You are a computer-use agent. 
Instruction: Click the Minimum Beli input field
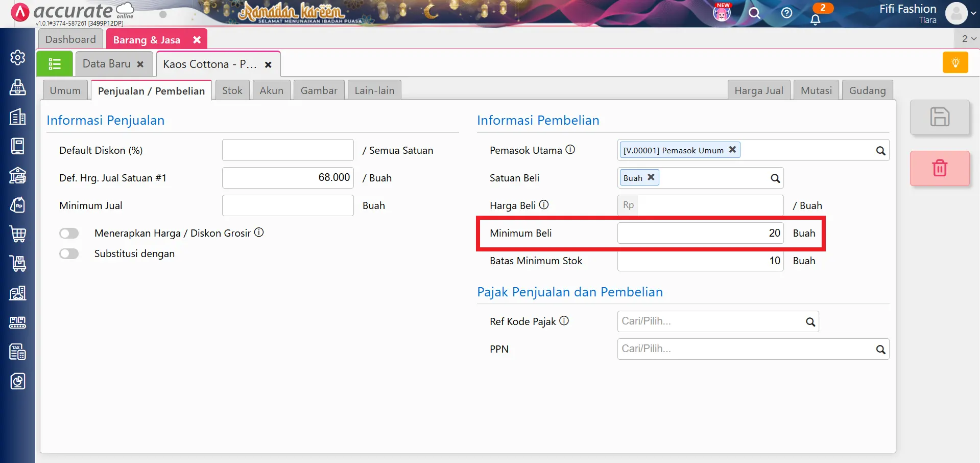700,233
